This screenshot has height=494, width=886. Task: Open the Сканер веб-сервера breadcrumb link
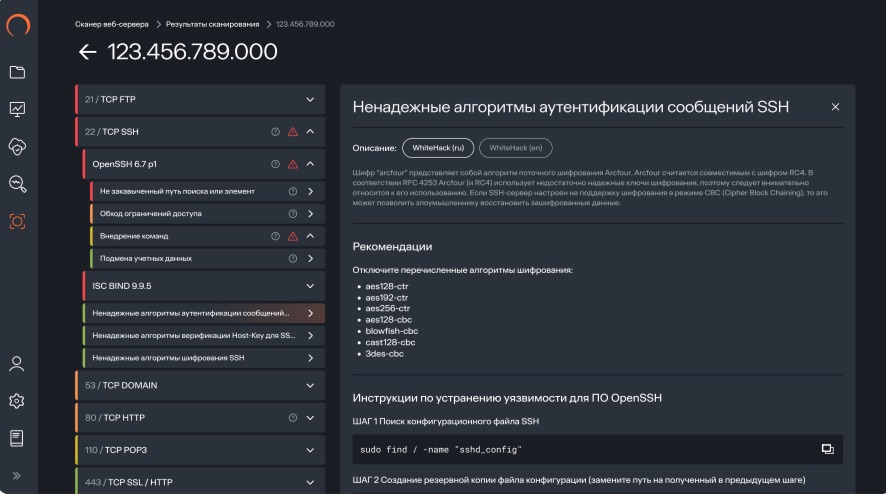tap(112, 24)
